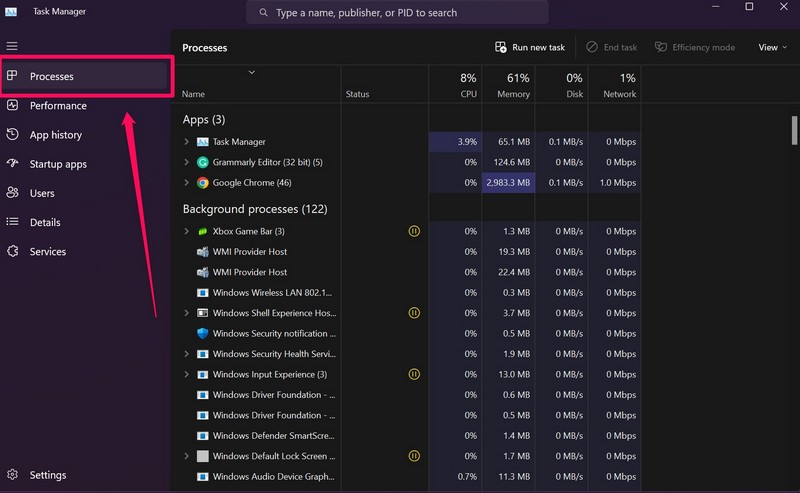Open App history from sidebar
800x493 pixels.
tap(56, 135)
